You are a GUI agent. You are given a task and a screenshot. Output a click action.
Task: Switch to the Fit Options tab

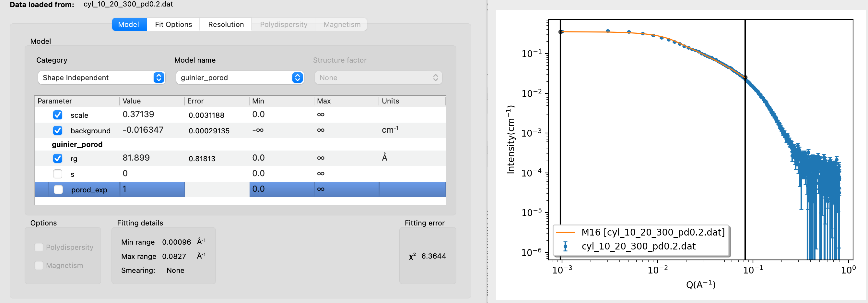pos(173,24)
